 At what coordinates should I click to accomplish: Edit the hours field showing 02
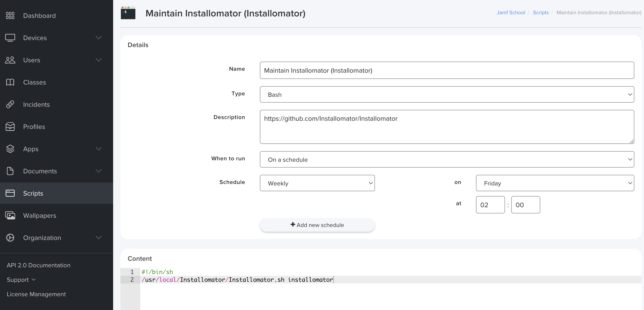coord(490,205)
